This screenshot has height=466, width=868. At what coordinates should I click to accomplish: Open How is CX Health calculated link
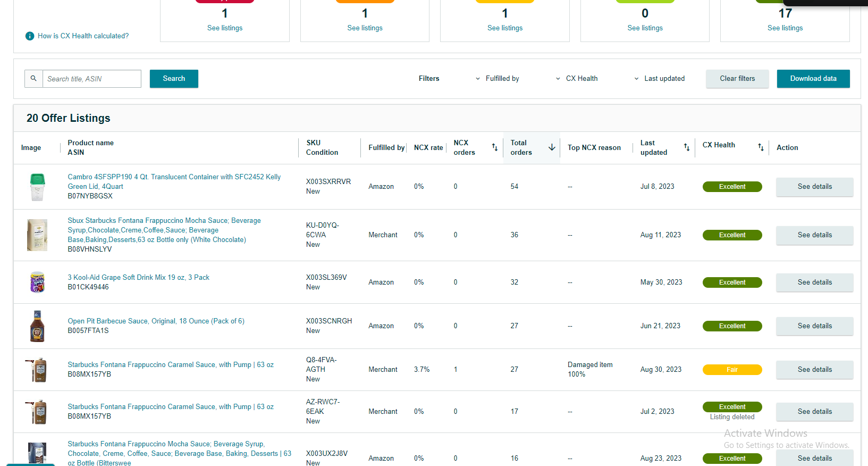[x=83, y=36]
